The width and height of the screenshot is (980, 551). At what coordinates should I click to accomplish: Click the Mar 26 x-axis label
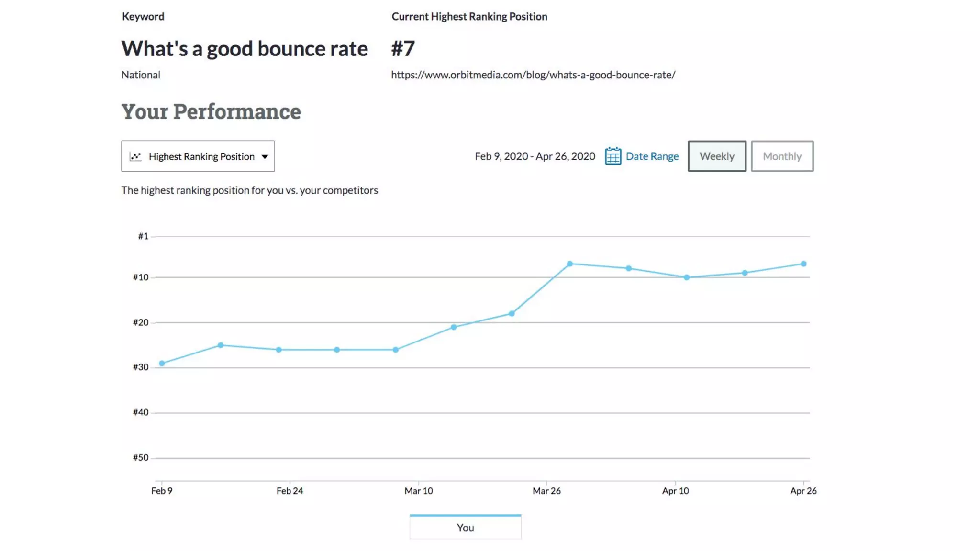tap(546, 491)
